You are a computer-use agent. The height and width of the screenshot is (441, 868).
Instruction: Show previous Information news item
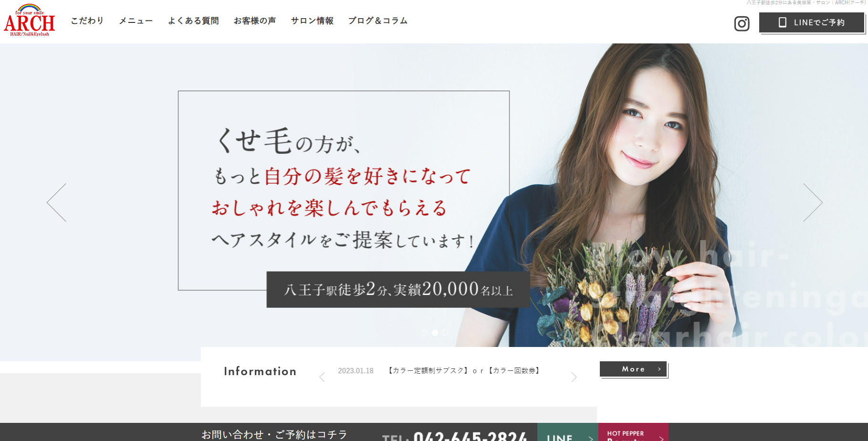pos(322,377)
